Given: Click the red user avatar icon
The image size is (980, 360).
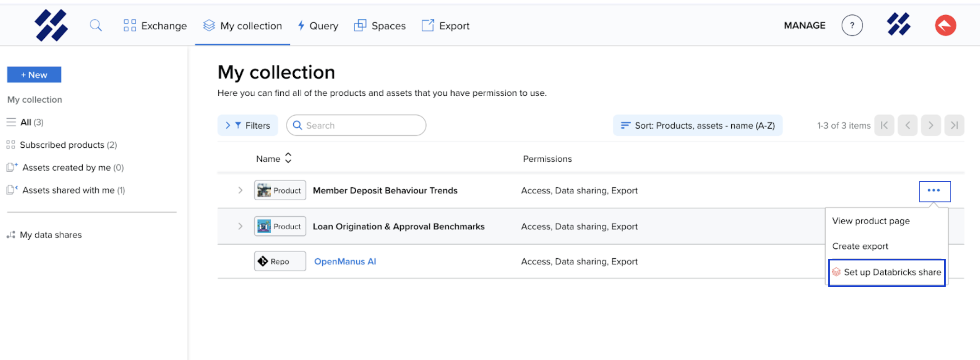Looking at the screenshot, I should click(x=946, y=25).
